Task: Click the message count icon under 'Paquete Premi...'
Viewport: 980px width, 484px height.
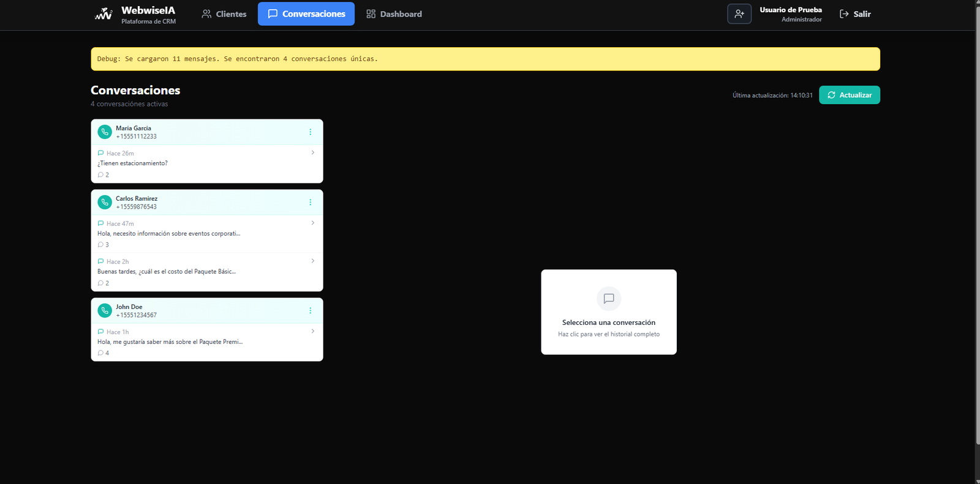Action: (100, 353)
